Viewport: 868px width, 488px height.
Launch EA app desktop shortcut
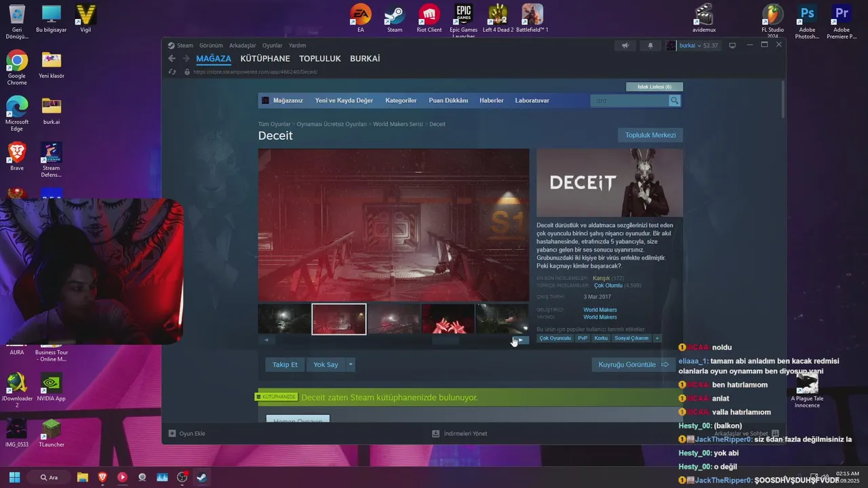361,18
